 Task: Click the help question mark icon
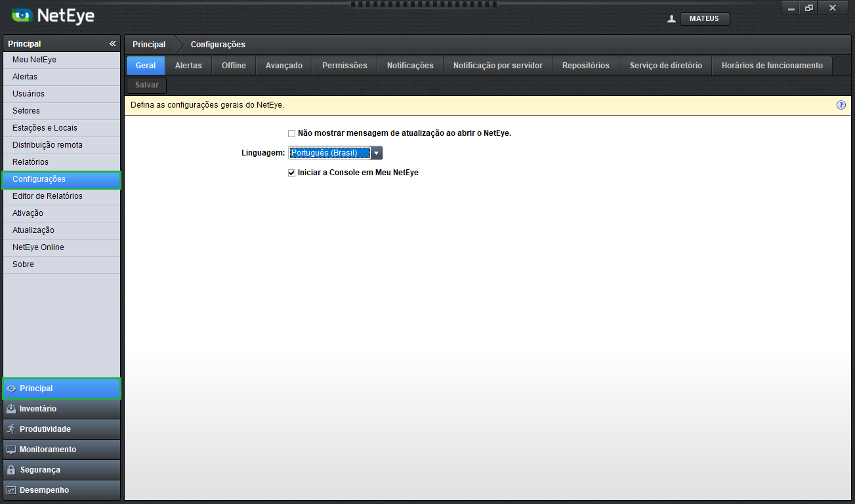click(x=841, y=105)
